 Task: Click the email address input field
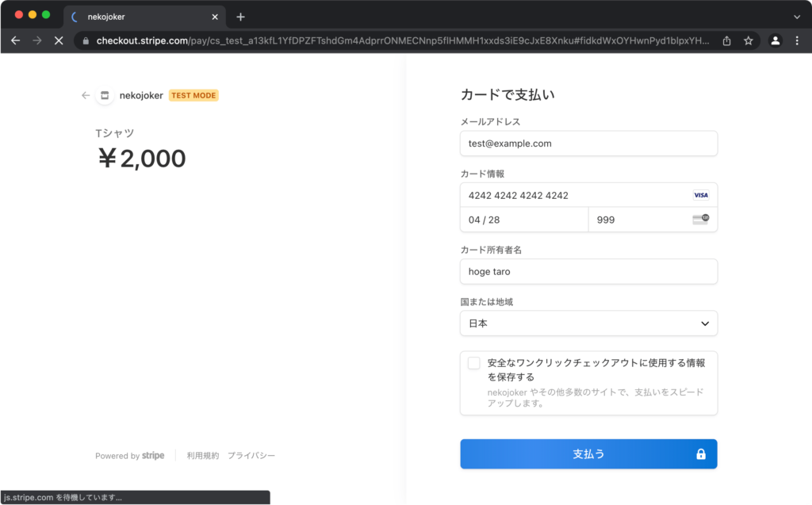coord(588,143)
